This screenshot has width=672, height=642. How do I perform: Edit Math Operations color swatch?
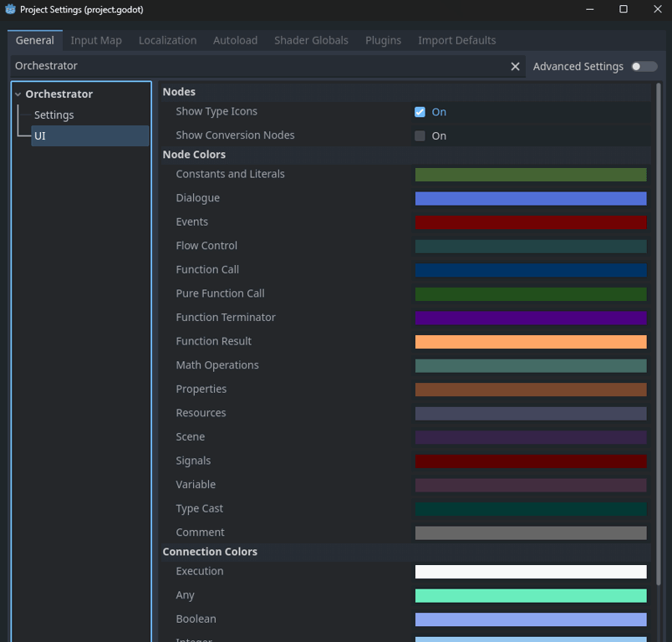click(x=531, y=365)
